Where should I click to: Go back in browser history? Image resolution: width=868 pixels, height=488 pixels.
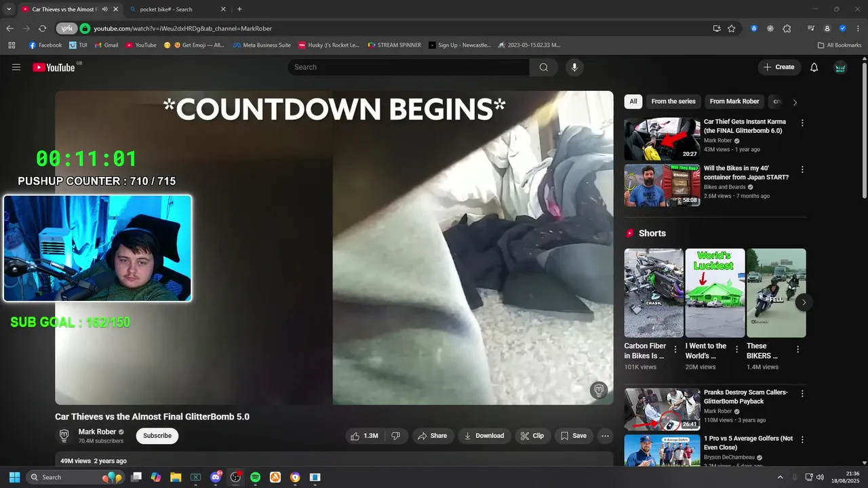[x=9, y=28]
